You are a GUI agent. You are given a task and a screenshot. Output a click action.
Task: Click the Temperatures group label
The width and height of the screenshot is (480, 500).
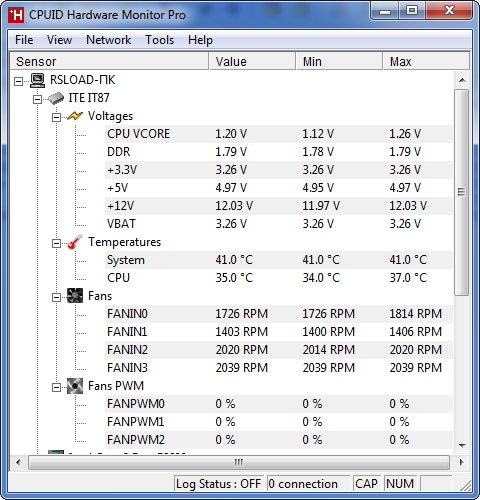(x=124, y=242)
